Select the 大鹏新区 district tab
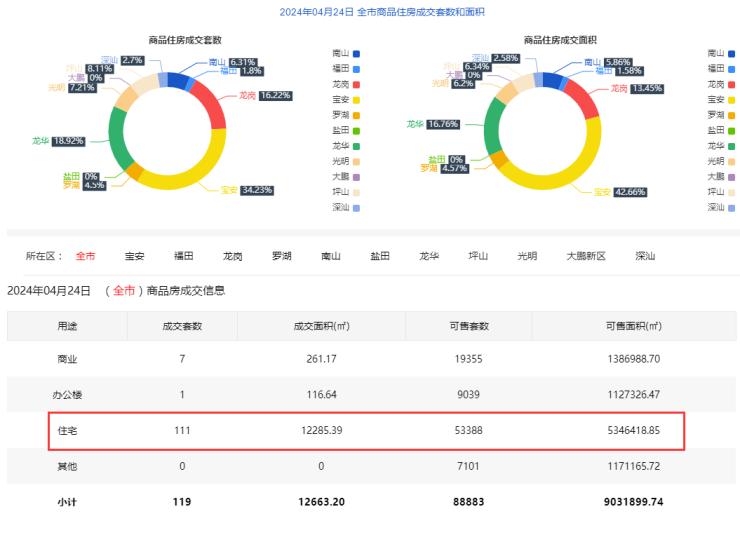Screen dimensions: 740x535 [586, 256]
